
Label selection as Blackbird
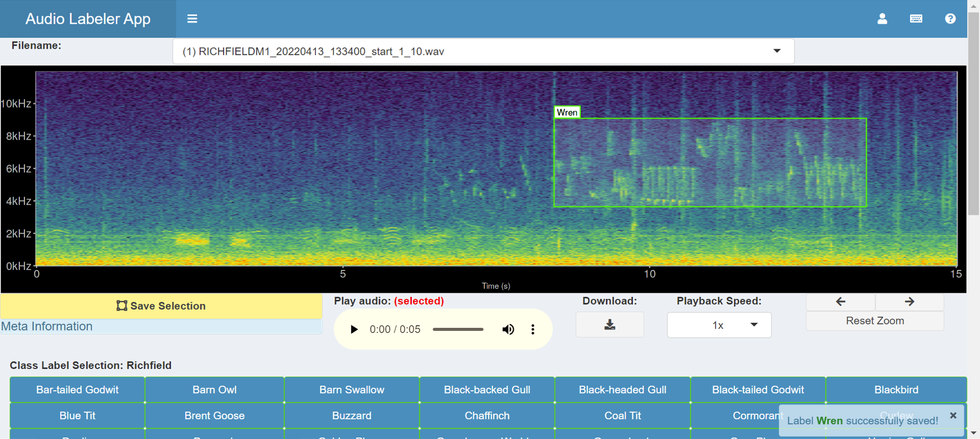pos(896,390)
